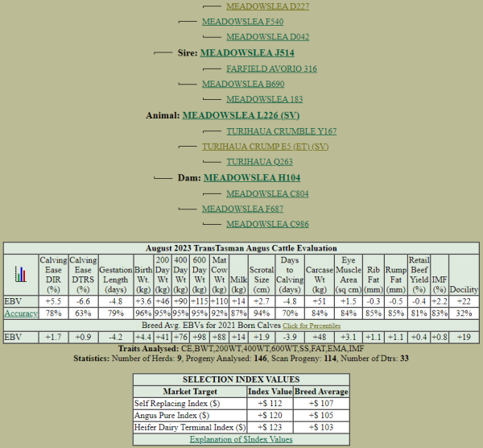
Task: Select the 78% Calving Ease DIR accuracy
Action: 53,313
